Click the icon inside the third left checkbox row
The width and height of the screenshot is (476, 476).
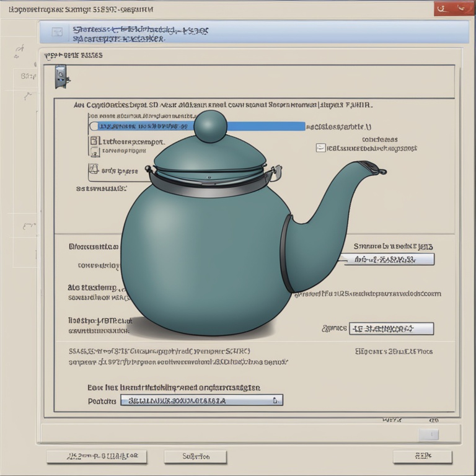pyautogui.click(x=94, y=169)
